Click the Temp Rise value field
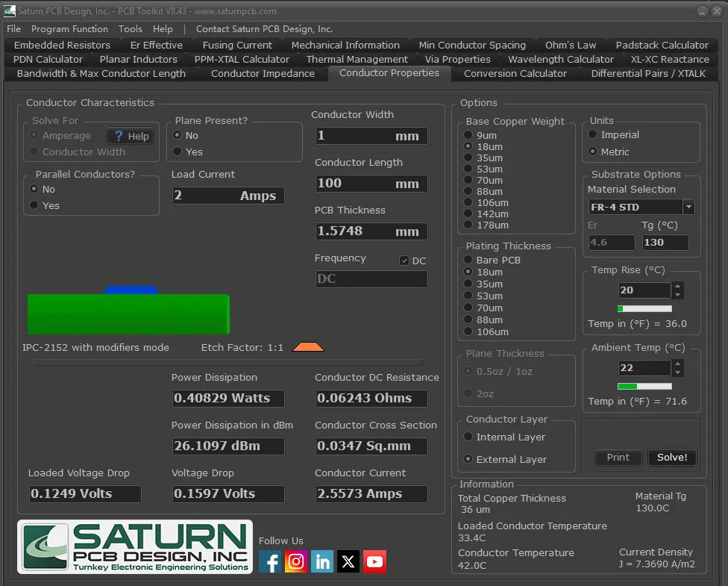 [644, 290]
